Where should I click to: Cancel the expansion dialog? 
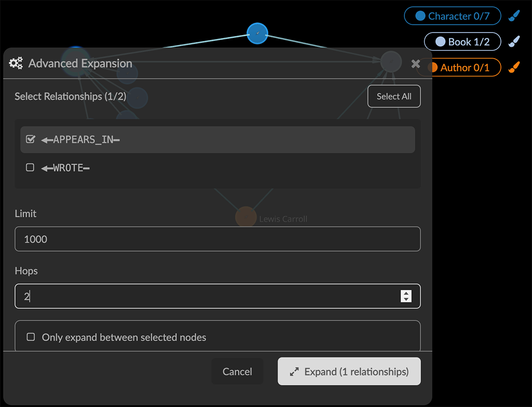click(x=237, y=372)
